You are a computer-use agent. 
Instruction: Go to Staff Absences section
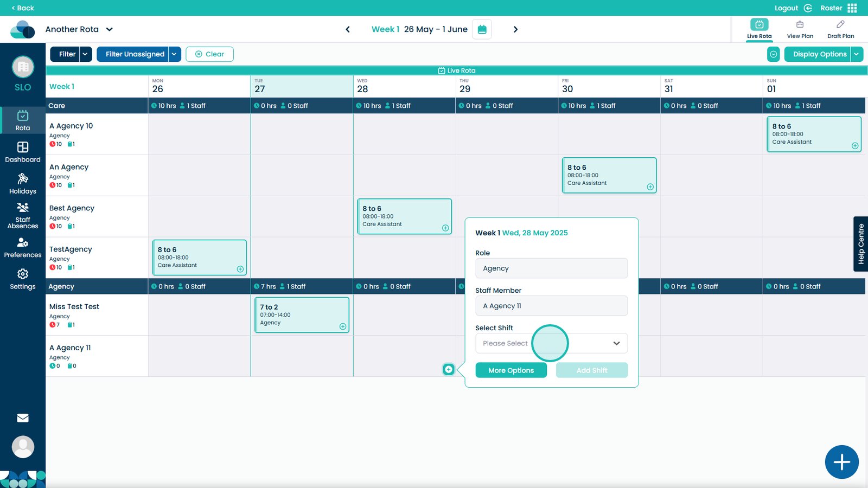click(x=23, y=215)
